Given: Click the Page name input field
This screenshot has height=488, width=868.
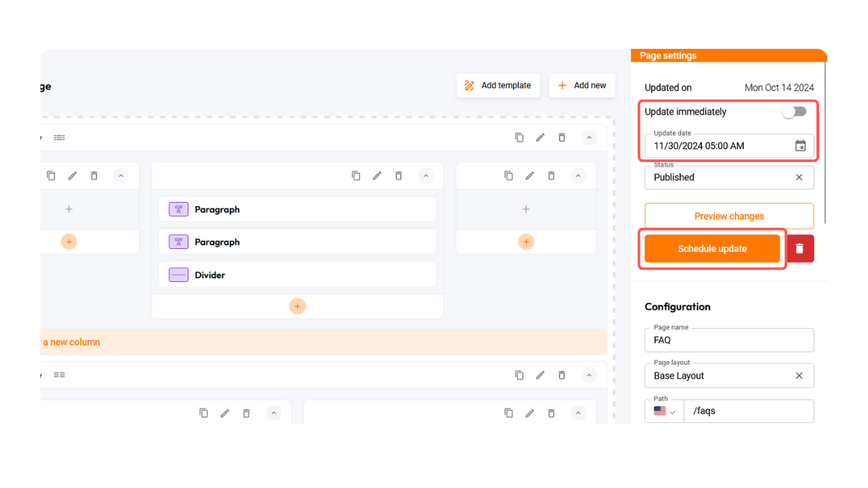Looking at the screenshot, I should [x=729, y=340].
